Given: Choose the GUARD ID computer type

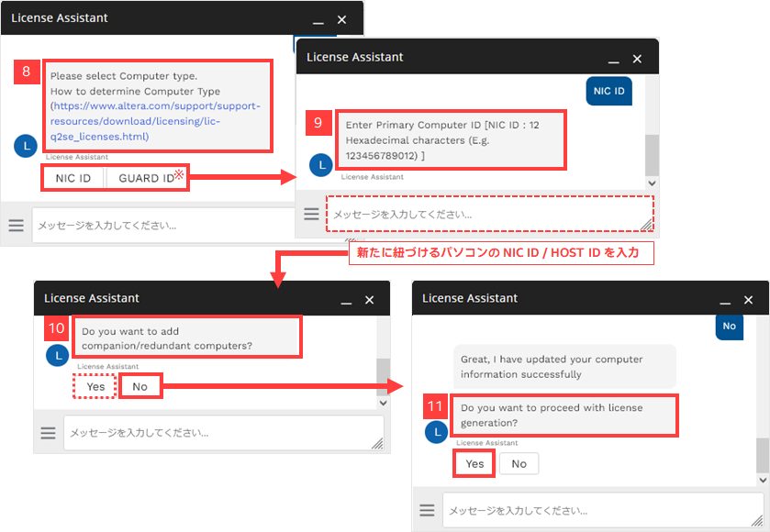Looking at the screenshot, I should 146,178.
